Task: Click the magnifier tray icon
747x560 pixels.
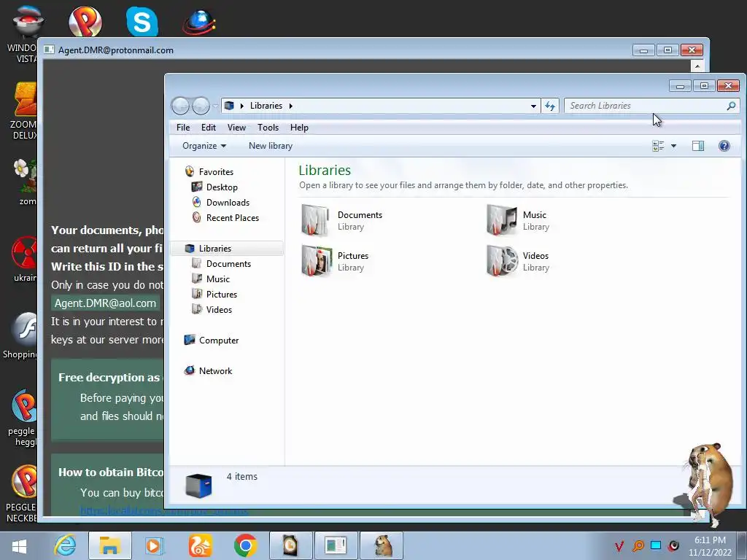Action: coord(638,546)
